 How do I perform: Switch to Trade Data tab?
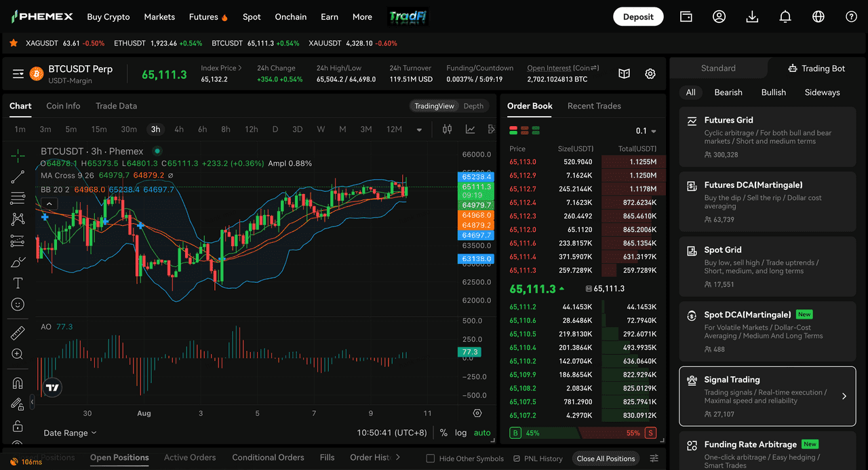pos(116,106)
